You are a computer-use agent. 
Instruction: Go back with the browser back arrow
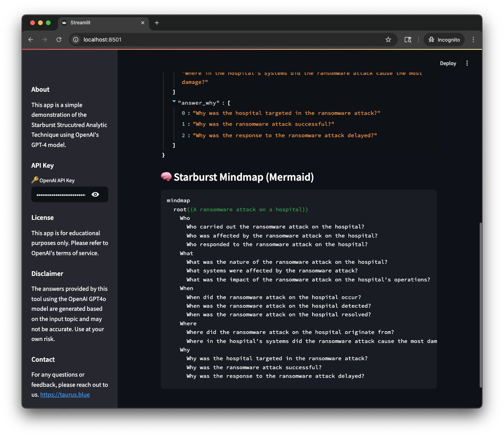coord(31,40)
